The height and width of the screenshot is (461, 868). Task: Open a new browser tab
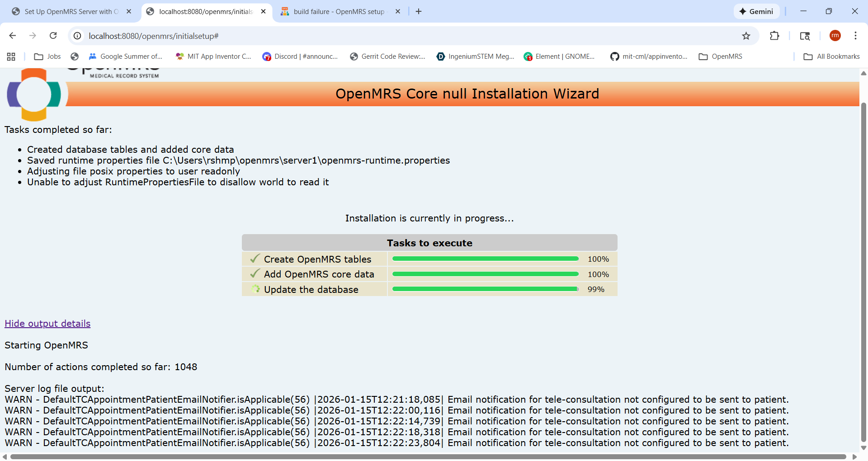coord(419,12)
